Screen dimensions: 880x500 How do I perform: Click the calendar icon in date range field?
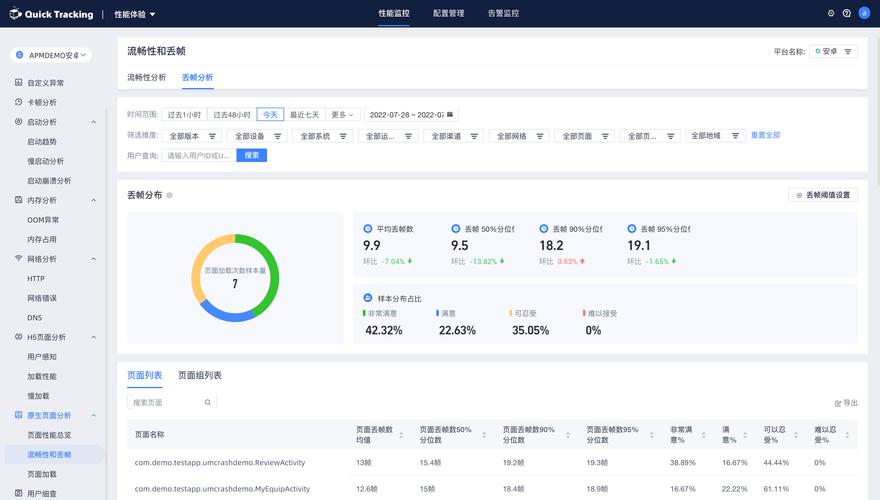click(450, 115)
